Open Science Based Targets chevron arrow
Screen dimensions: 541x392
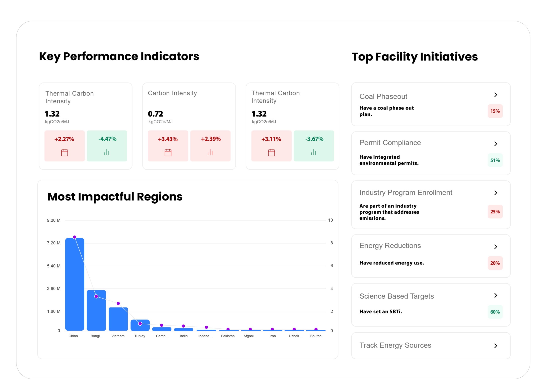click(496, 296)
